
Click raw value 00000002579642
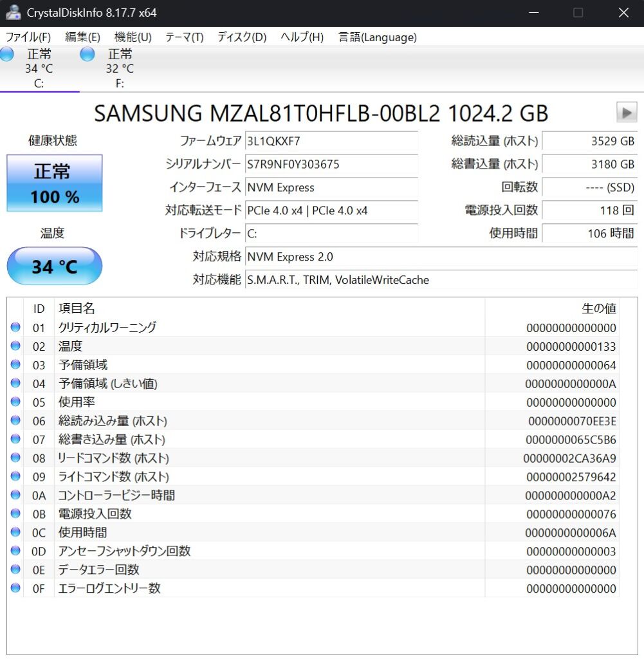coord(571,477)
